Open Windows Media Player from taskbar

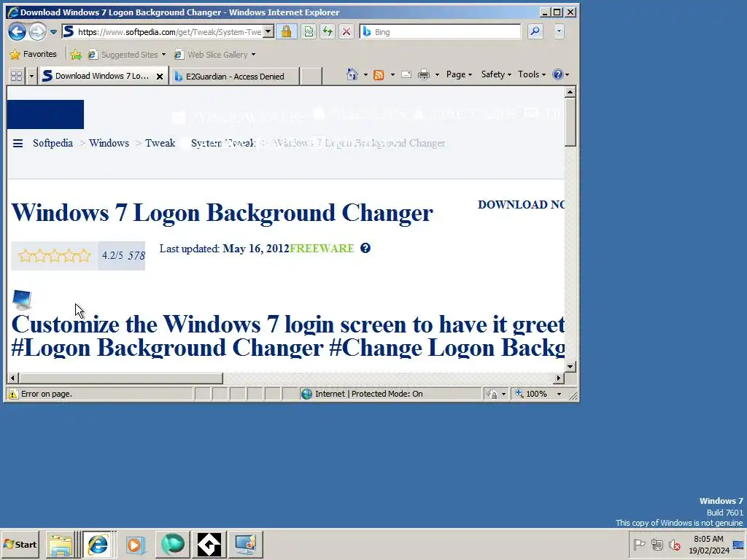pyautogui.click(x=136, y=544)
